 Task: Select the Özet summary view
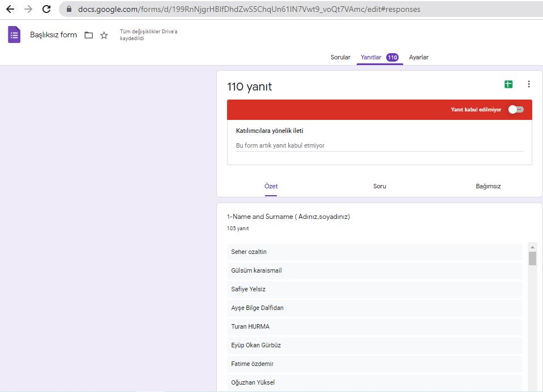pos(271,186)
